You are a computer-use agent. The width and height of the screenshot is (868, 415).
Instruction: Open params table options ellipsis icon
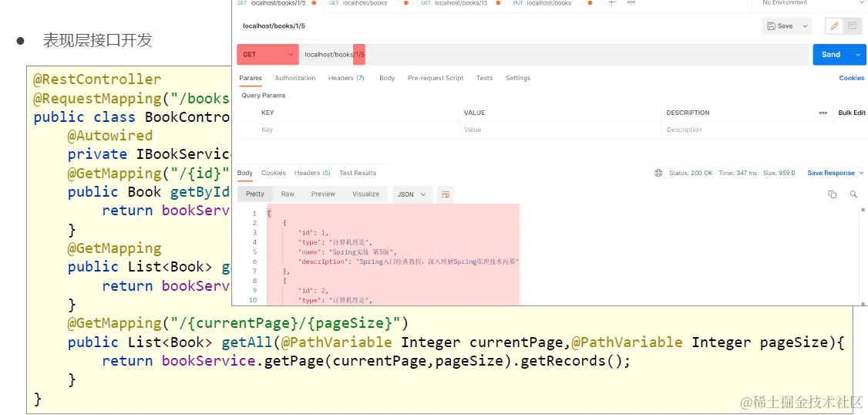coord(823,113)
